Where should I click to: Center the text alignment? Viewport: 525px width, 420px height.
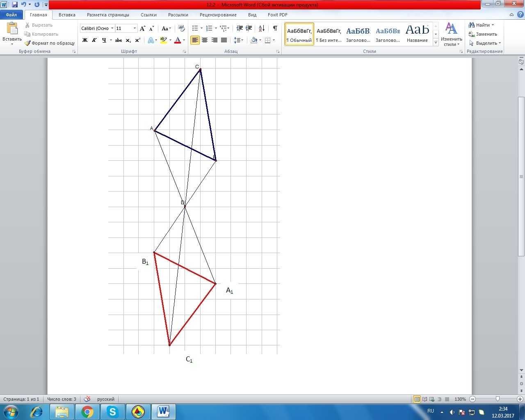204,40
